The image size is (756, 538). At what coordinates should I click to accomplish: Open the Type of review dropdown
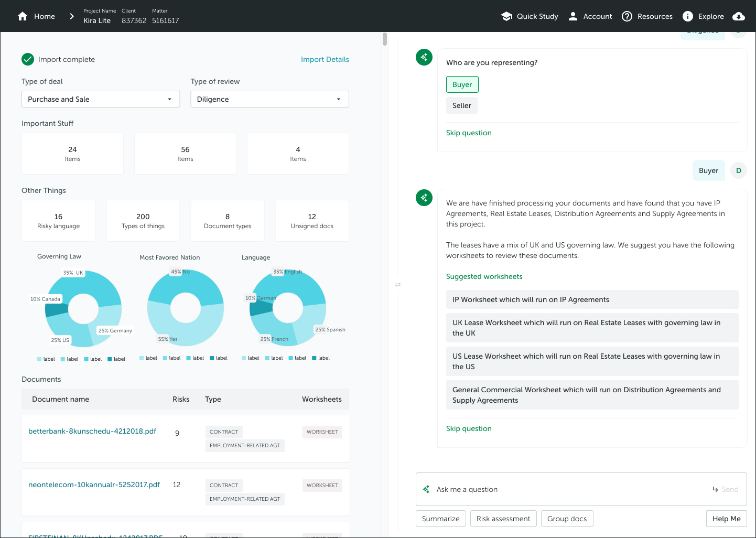[x=269, y=99]
